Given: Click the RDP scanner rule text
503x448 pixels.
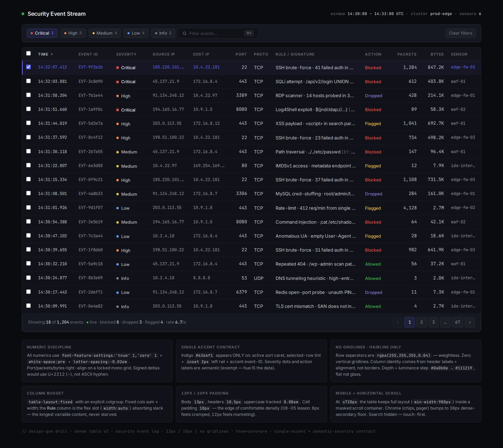Looking at the screenshot, I should pos(315,96).
